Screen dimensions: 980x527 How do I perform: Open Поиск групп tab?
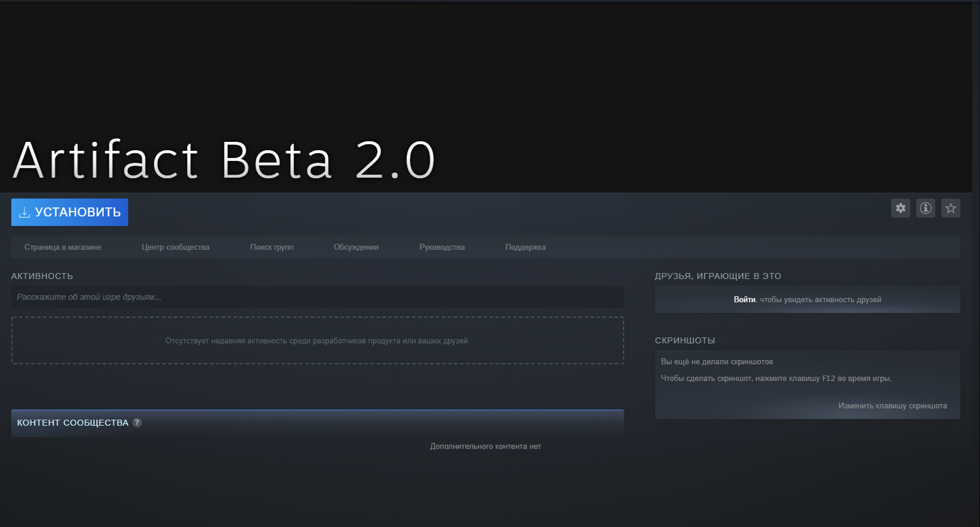click(x=272, y=247)
